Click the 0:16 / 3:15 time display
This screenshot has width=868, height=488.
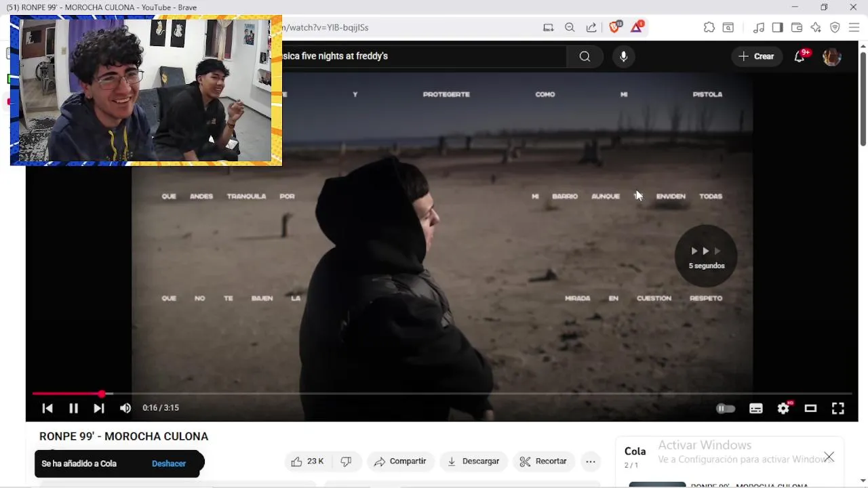[161, 408]
